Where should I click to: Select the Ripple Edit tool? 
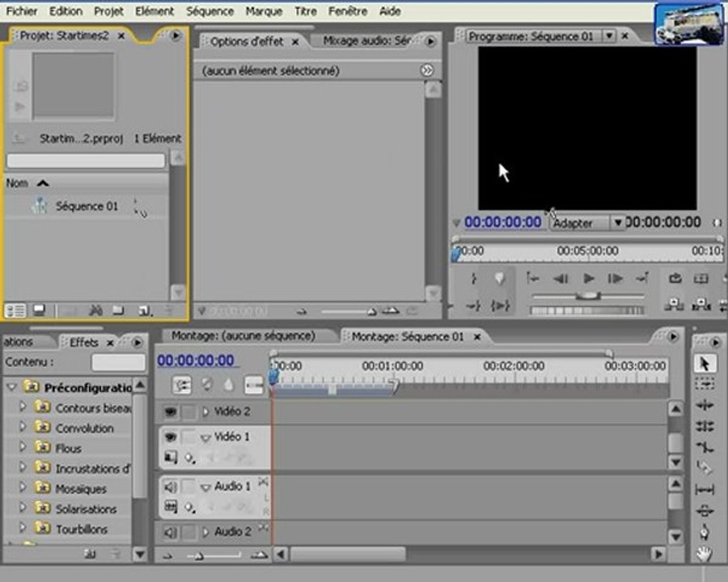pos(705,405)
